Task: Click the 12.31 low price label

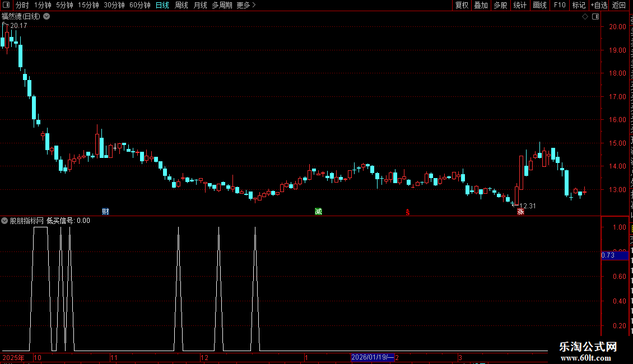Action: click(528, 206)
